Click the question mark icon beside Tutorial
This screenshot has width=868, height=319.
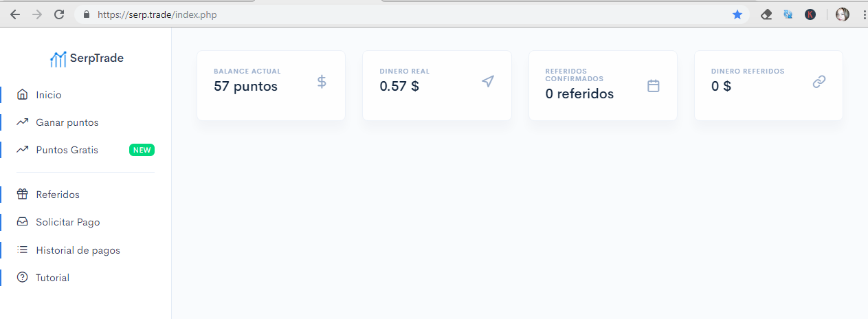(23, 278)
